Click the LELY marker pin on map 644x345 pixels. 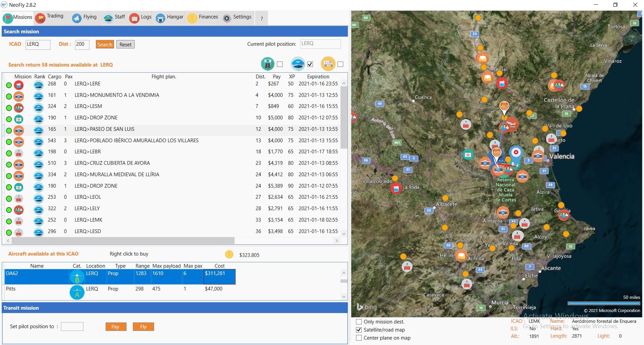click(504, 106)
